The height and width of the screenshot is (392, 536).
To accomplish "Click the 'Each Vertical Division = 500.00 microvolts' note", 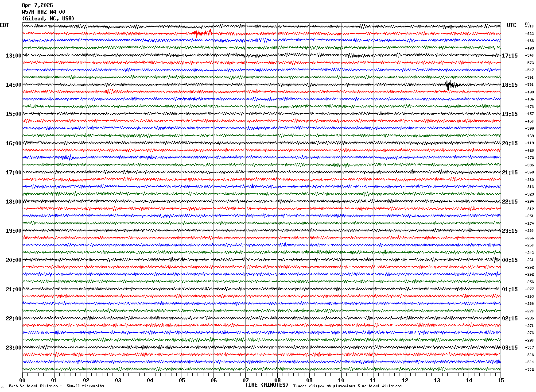I will click(x=56, y=386).
